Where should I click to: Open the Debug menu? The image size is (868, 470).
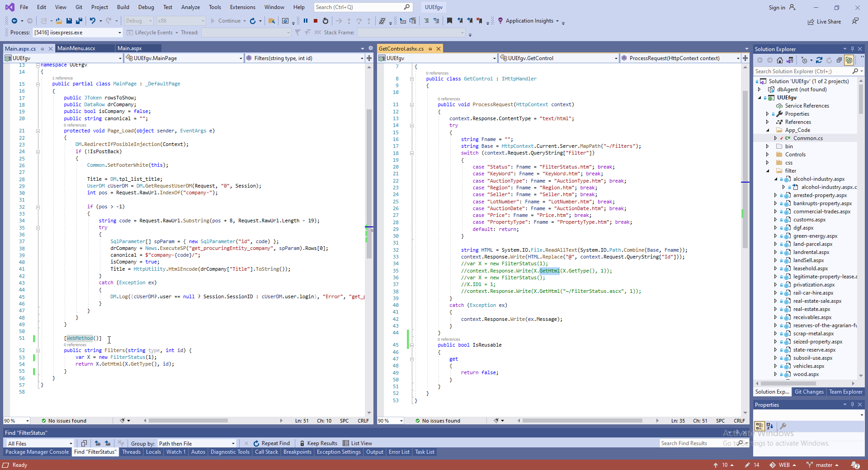click(146, 7)
